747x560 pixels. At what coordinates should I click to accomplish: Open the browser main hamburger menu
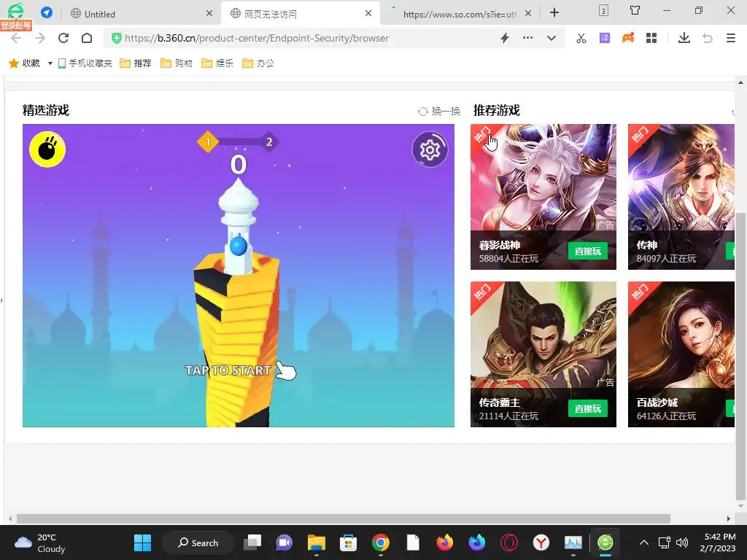(731, 38)
